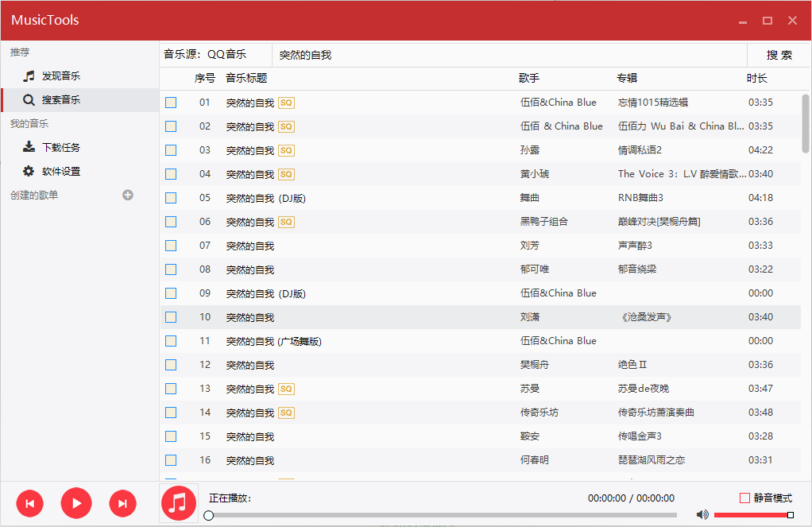Image resolution: width=812 pixels, height=527 pixels.
Task: Open the 发现音乐 page
Action: click(x=60, y=76)
